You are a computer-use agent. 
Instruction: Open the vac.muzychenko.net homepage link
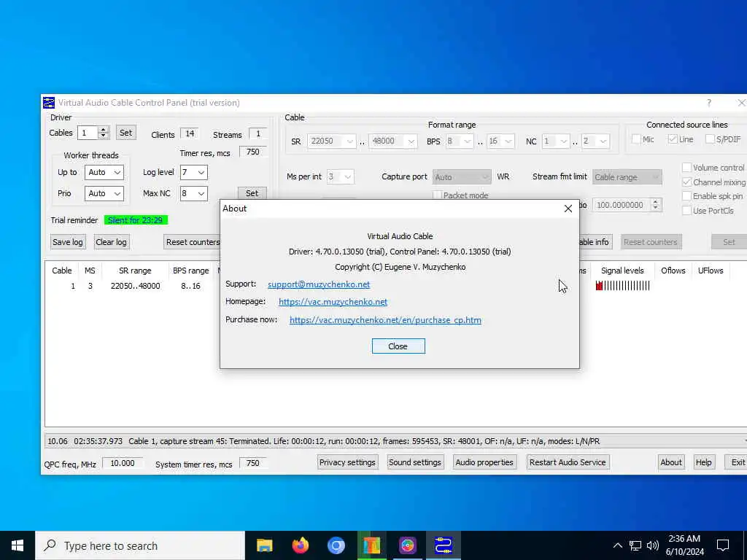333,302
